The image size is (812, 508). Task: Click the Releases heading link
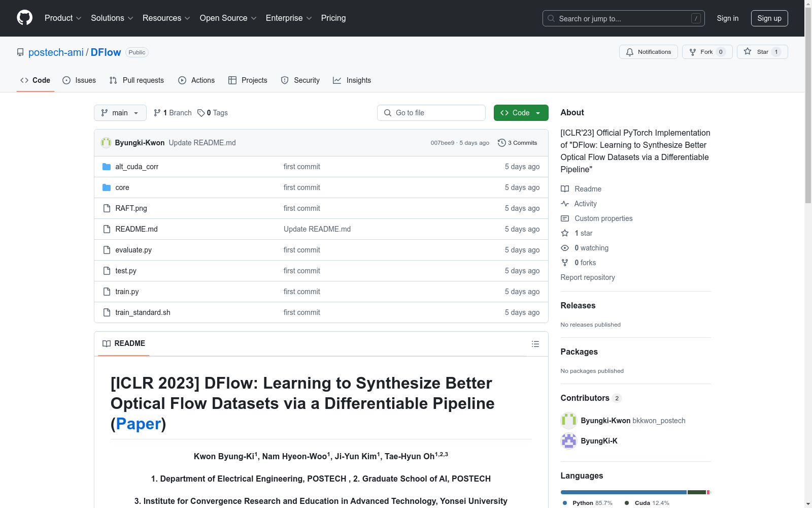[578, 305]
